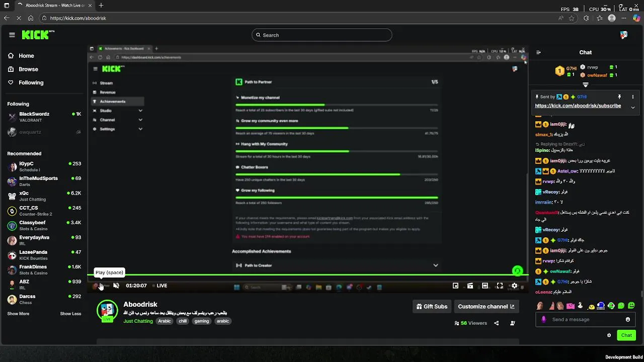Go back in the browser

[x=7, y=18]
